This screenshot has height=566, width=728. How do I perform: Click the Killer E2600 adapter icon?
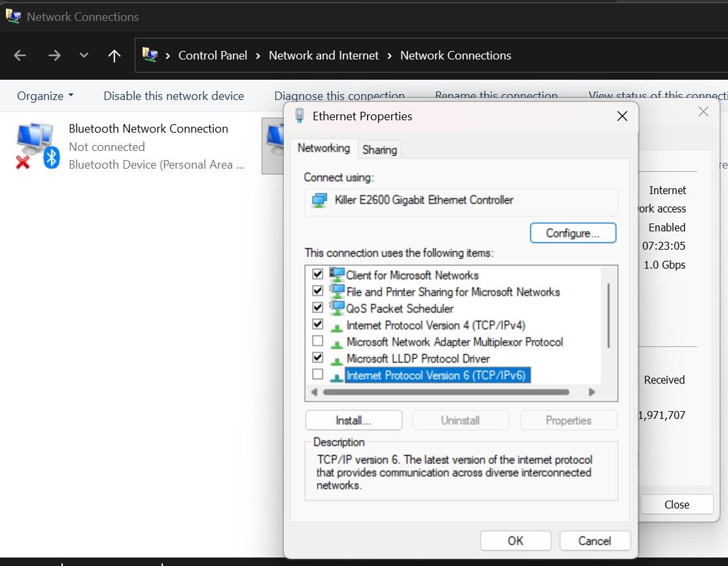tap(319, 201)
